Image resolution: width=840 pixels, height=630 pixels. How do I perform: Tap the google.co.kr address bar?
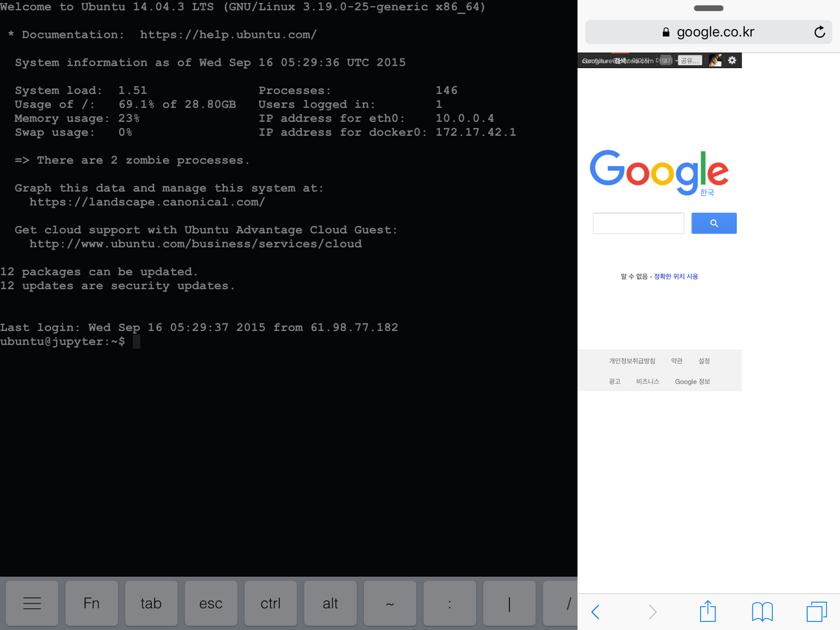[x=708, y=32]
